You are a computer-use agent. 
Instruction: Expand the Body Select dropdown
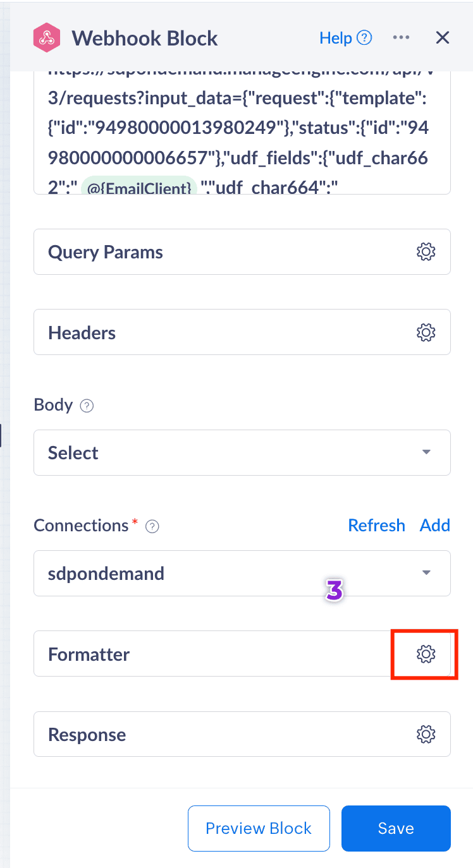[x=242, y=452]
